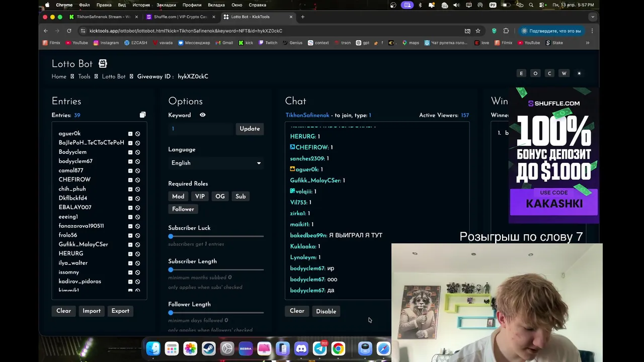Reload the page with refresh icon

(69, 31)
